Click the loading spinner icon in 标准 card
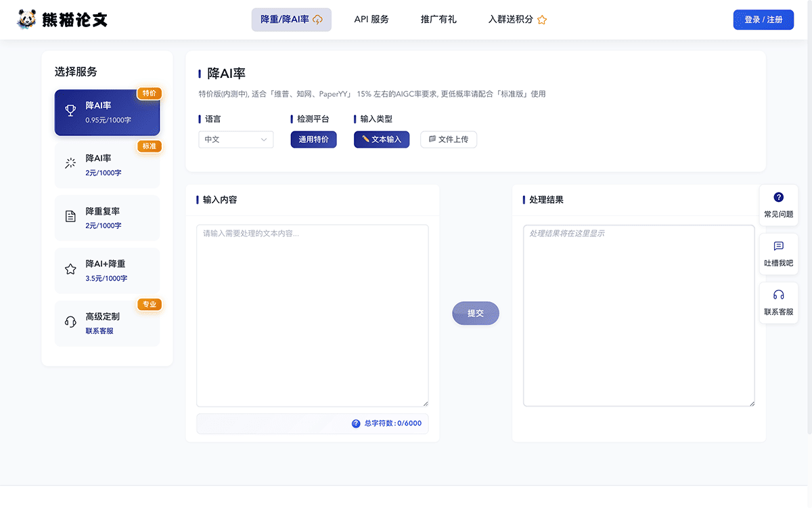This screenshot has height=508, width=812. (x=70, y=163)
